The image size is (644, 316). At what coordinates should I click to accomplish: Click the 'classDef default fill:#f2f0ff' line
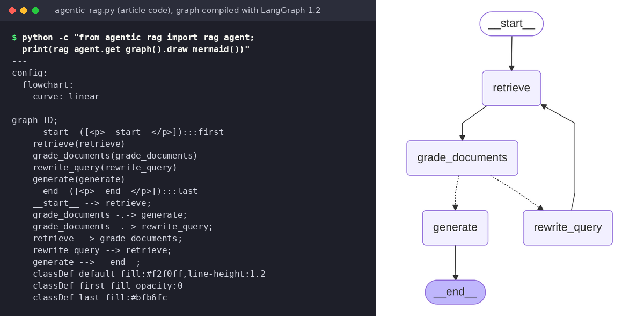pyautogui.click(x=149, y=274)
